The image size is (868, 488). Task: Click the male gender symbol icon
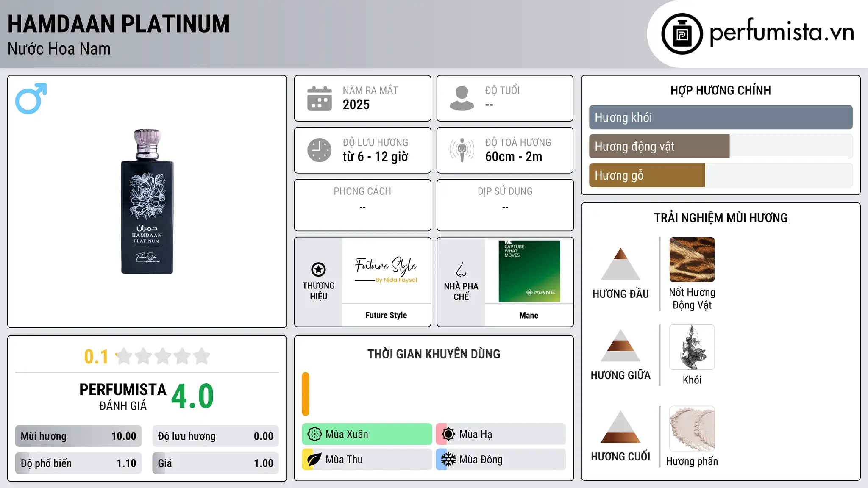coord(31,98)
